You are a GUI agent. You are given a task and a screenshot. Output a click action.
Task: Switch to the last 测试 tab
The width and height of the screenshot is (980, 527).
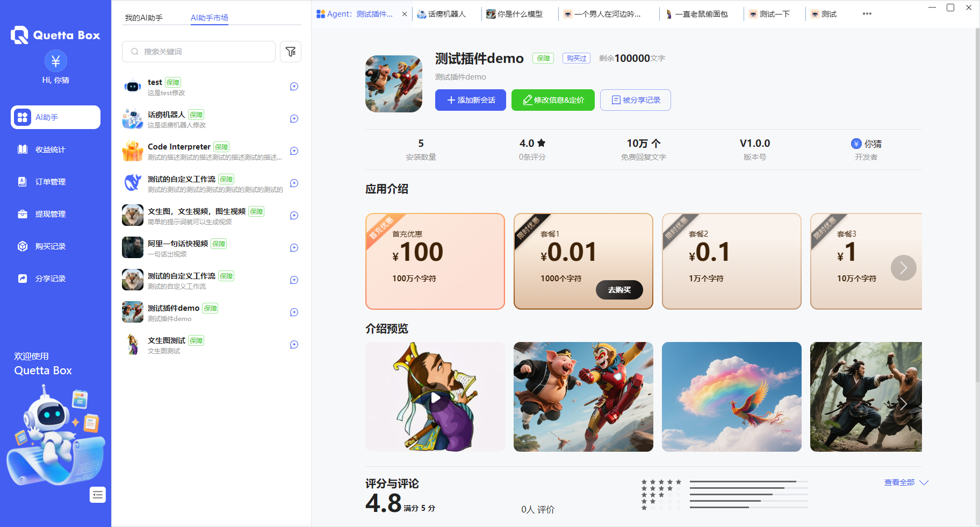pyautogui.click(x=825, y=14)
